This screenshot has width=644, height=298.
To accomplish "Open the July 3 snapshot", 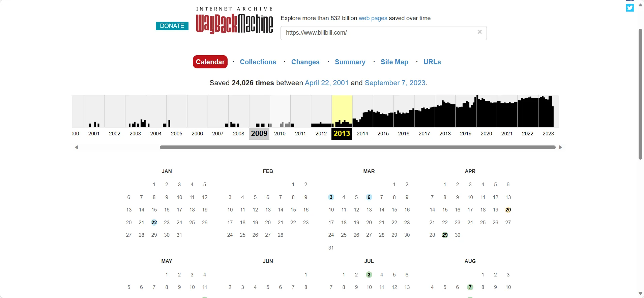I will pyautogui.click(x=369, y=275).
